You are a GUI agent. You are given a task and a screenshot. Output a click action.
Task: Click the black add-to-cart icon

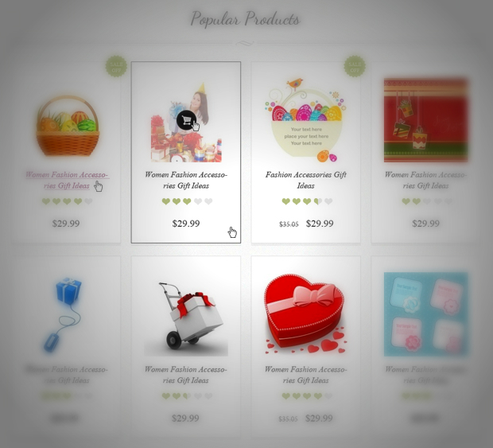click(x=186, y=120)
